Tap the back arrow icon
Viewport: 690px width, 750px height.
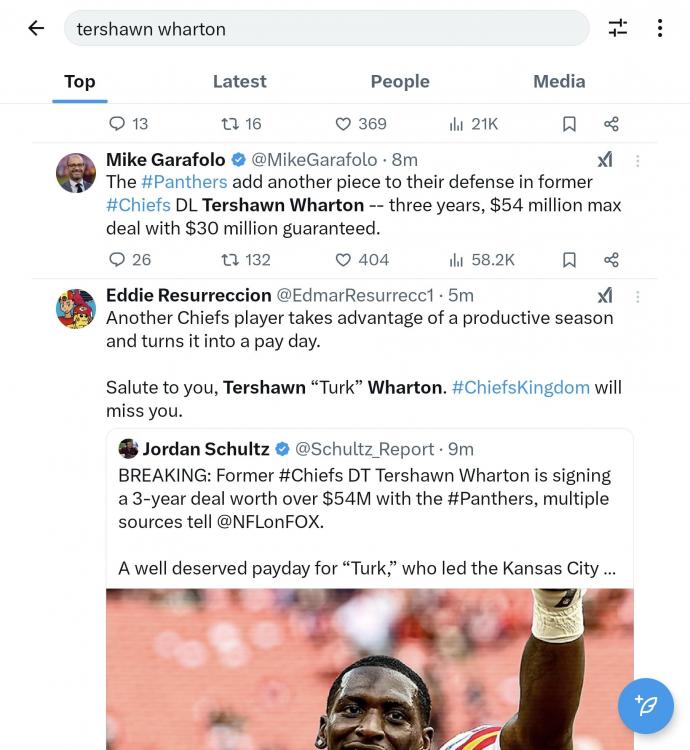coord(36,28)
